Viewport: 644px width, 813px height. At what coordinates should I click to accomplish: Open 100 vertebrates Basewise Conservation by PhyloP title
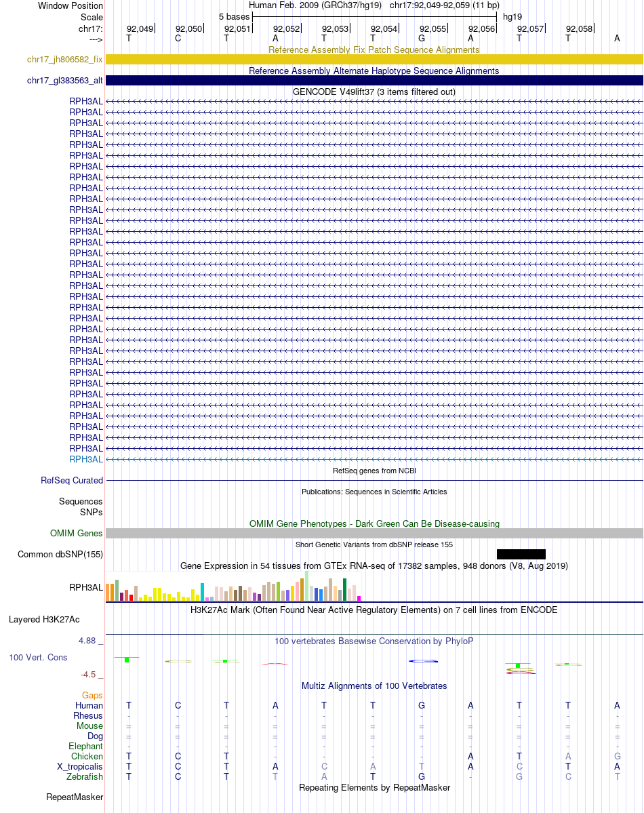point(374,641)
